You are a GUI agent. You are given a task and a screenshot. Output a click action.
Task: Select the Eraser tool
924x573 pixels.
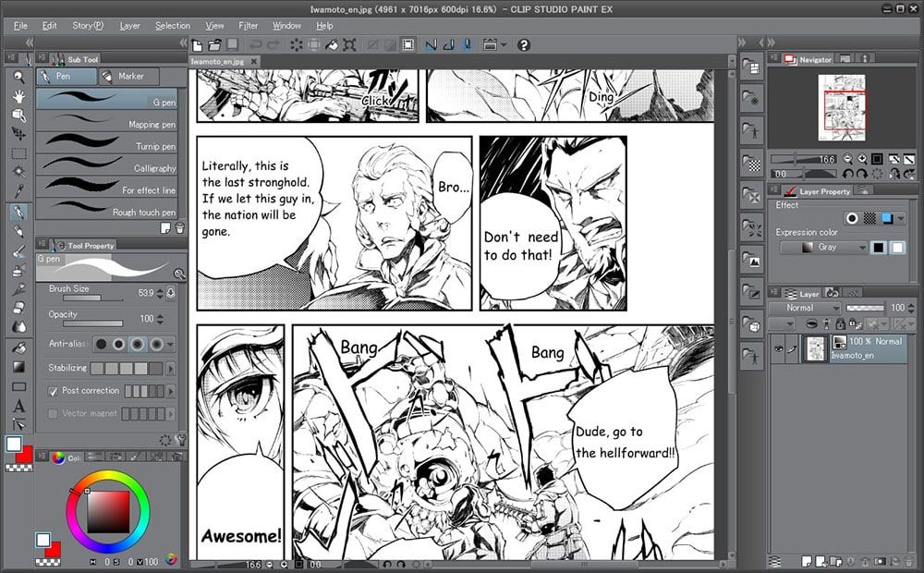pyautogui.click(x=18, y=308)
